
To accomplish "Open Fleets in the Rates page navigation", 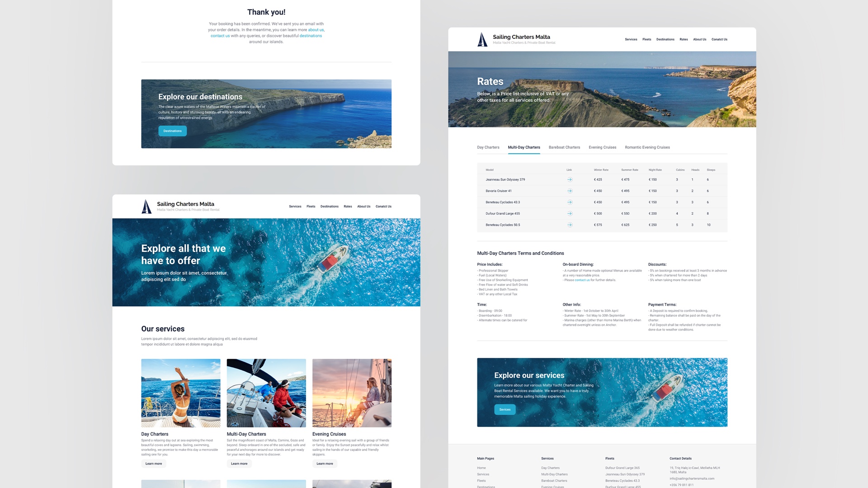I will (647, 39).
